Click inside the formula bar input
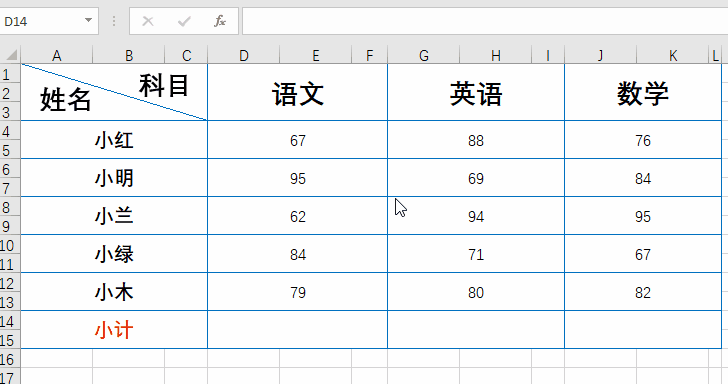Image resolution: width=728 pixels, height=384 pixels. (485, 21)
